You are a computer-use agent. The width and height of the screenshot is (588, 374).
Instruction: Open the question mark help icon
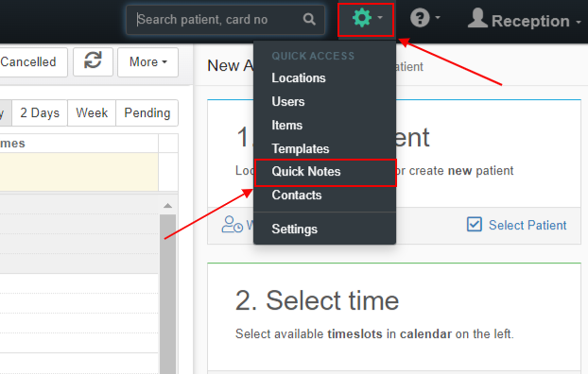pyautogui.click(x=420, y=18)
